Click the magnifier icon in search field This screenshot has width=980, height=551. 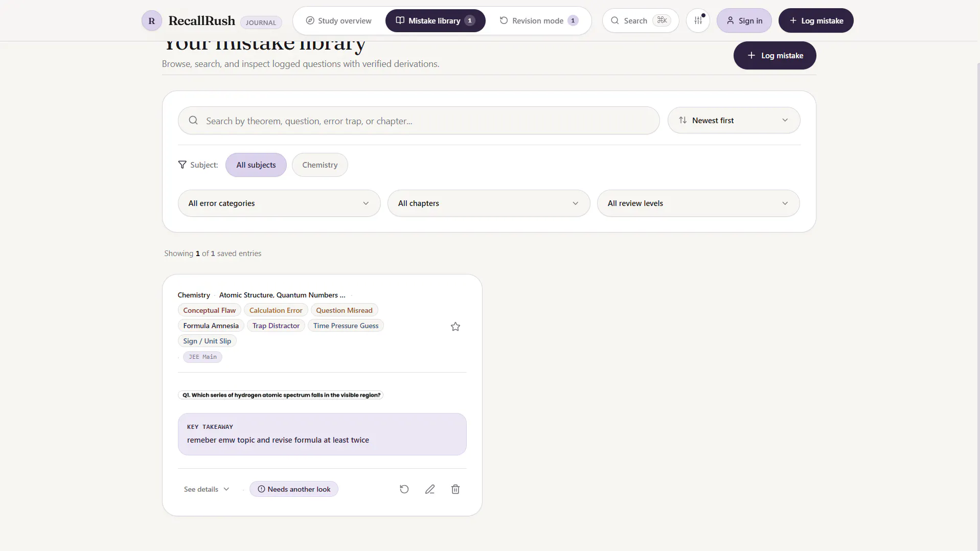click(x=193, y=121)
